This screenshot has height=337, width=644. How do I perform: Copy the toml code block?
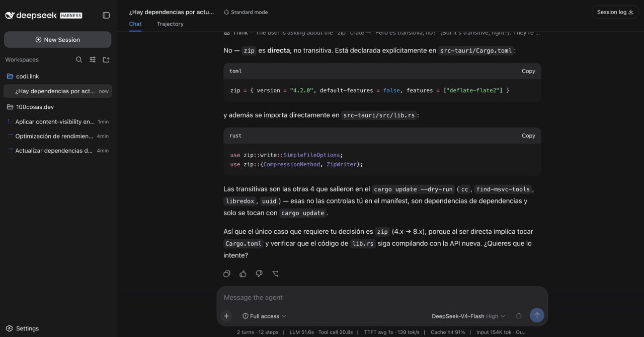[528, 71]
